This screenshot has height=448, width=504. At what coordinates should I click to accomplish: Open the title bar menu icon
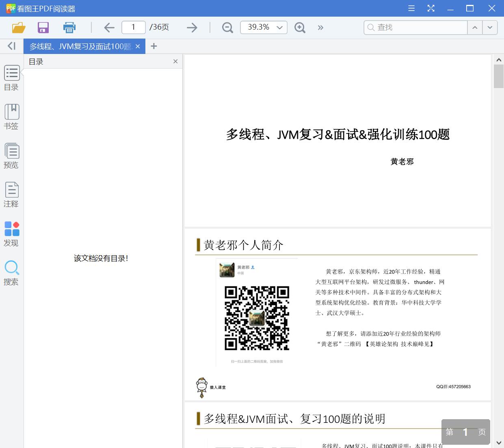tap(411, 8)
